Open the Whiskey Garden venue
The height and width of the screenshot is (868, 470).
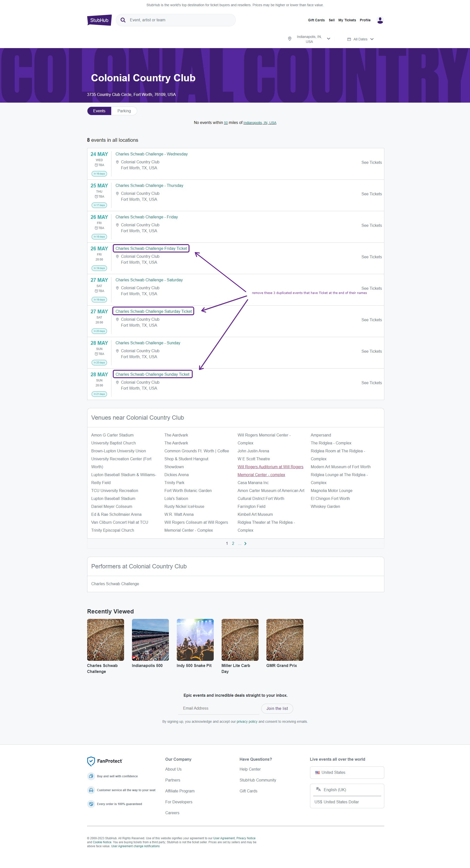(325, 506)
